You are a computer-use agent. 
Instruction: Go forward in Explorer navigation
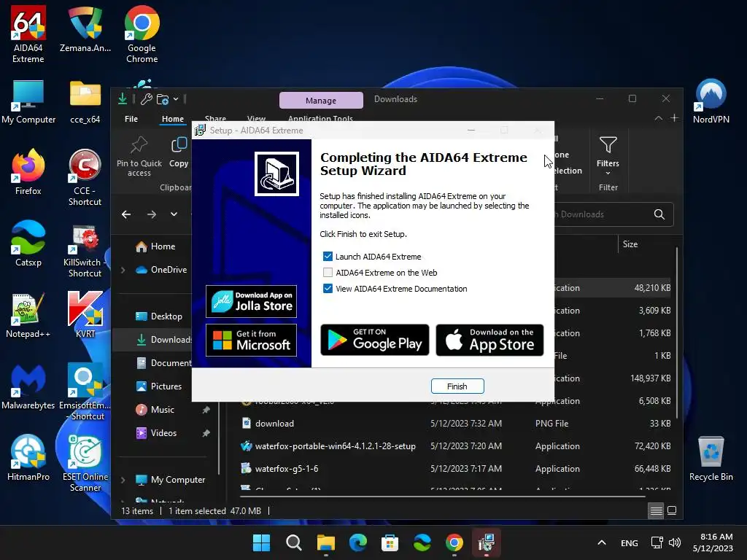pyautogui.click(x=152, y=214)
